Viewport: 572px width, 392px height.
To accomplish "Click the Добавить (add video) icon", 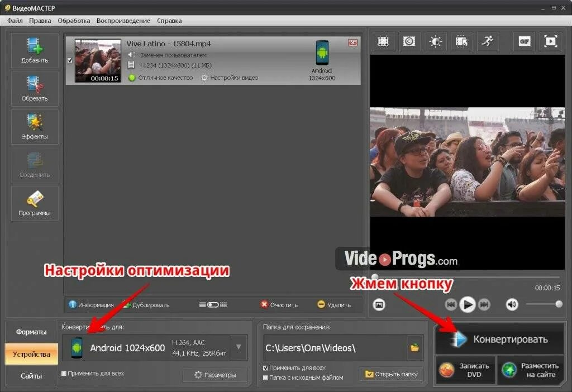I will point(35,51).
